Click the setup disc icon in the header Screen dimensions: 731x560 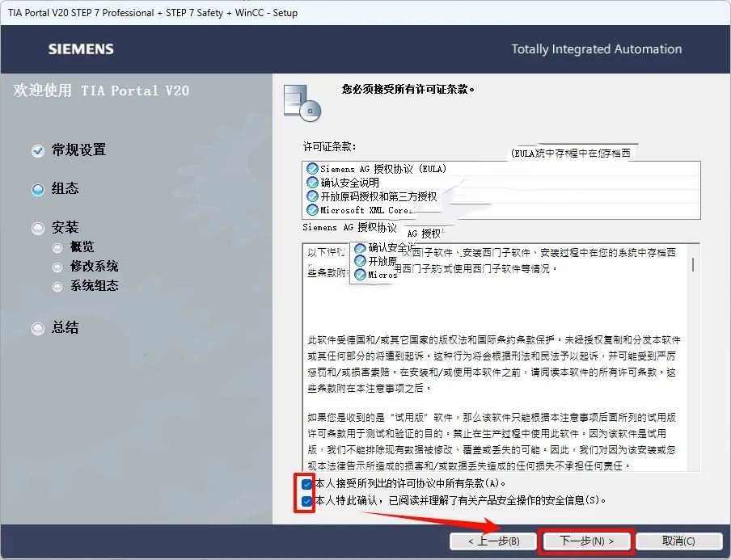tap(301, 102)
